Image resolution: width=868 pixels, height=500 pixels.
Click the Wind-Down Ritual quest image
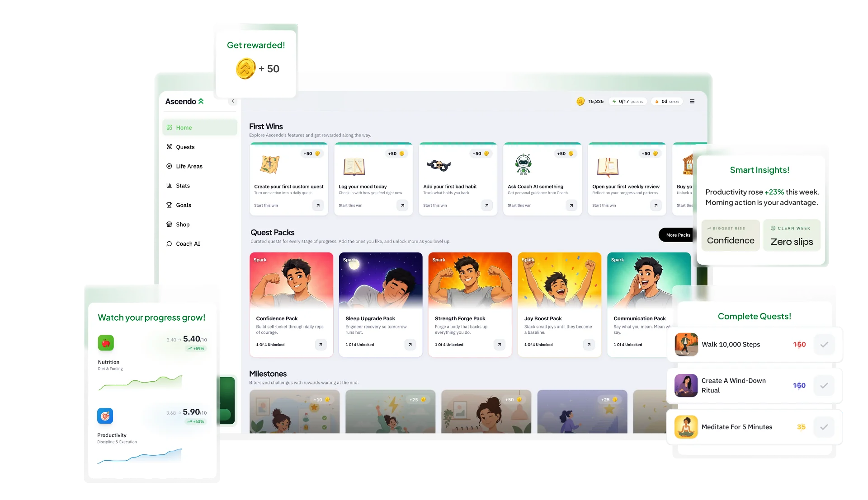pyautogui.click(x=686, y=386)
